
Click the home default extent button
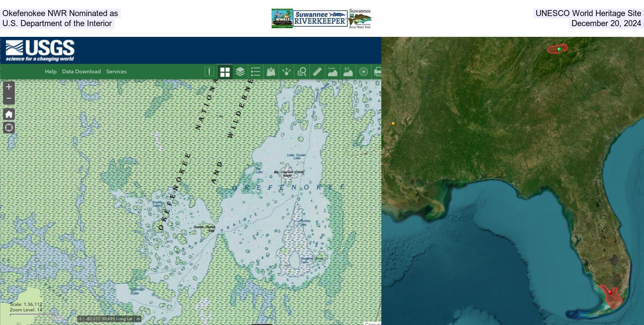(x=9, y=114)
